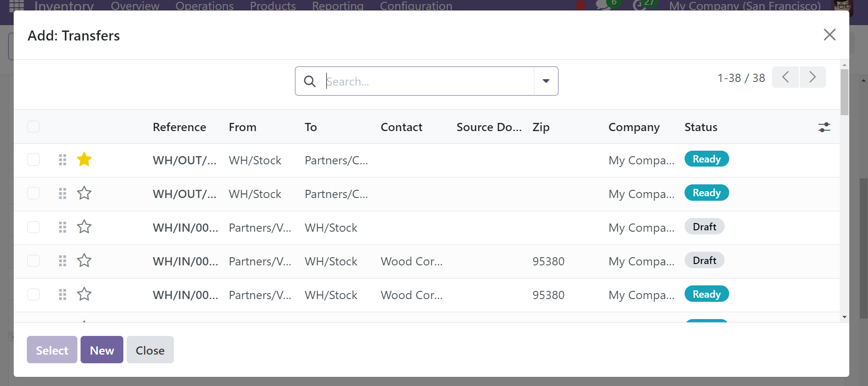The width and height of the screenshot is (868, 386).
Task: Open the Products menu
Action: pyautogui.click(x=273, y=5)
